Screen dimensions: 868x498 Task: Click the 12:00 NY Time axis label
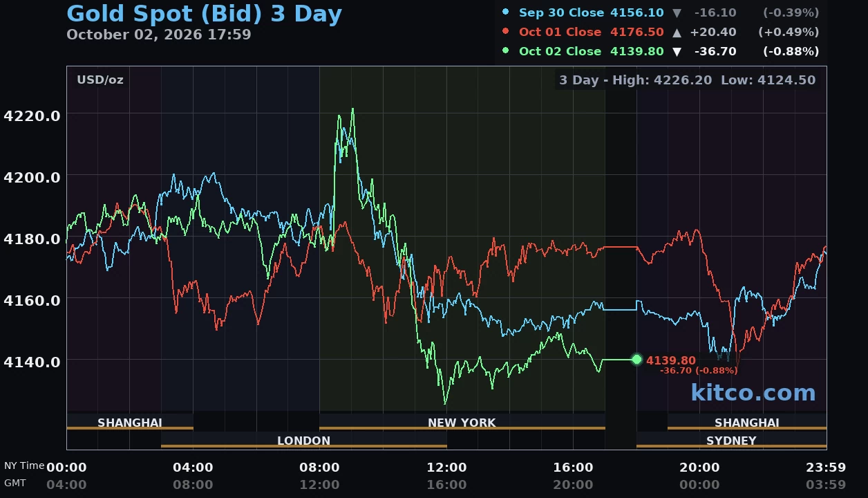(446, 468)
